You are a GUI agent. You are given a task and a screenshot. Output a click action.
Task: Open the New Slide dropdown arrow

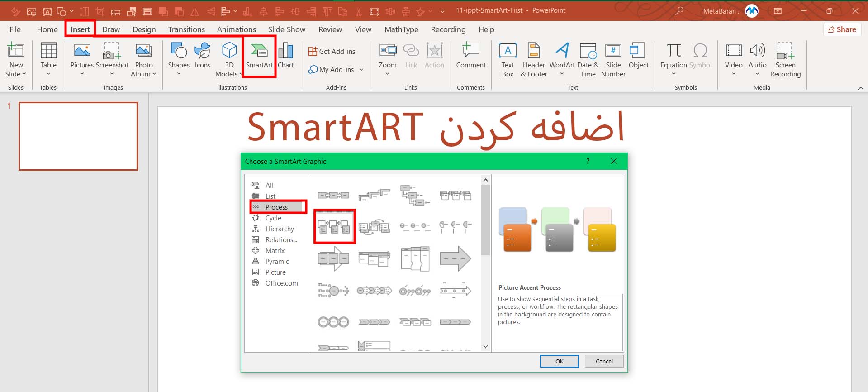(x=24, y=74)
